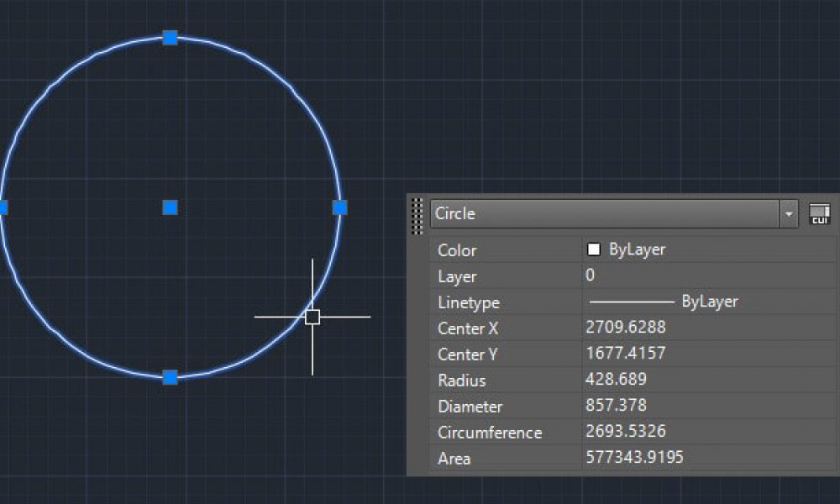Click the Radius property label

(x=461, y=381)
